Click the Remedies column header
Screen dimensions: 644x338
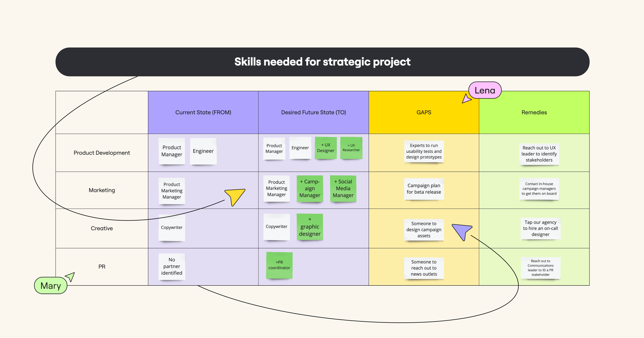[x=534, y=112]
